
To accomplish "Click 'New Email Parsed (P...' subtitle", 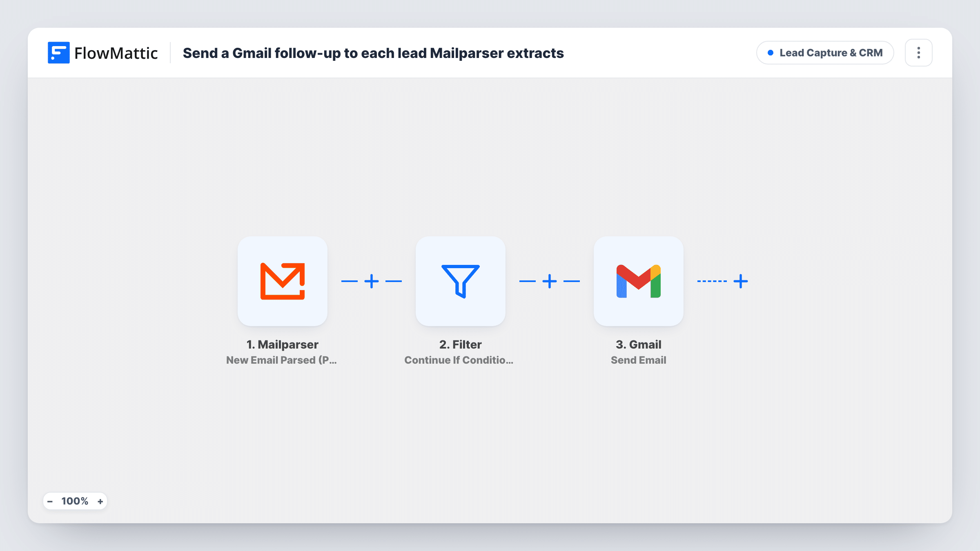I will 282,360.
